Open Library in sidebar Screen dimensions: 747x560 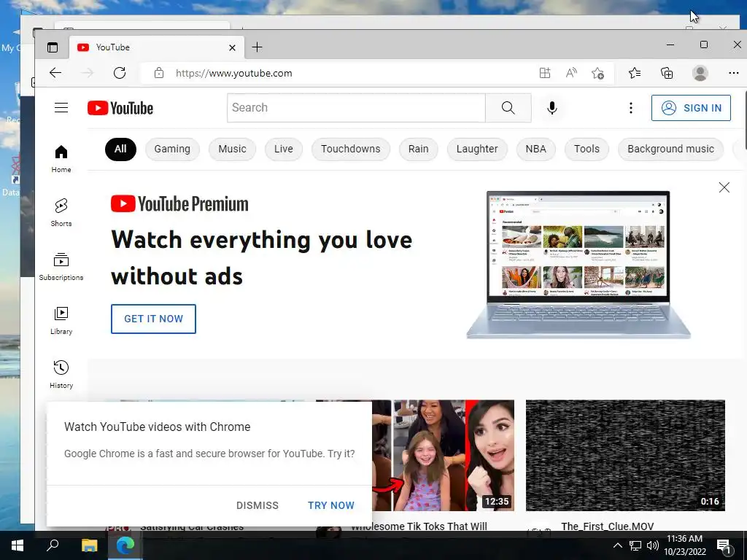(x=61, y=321)
